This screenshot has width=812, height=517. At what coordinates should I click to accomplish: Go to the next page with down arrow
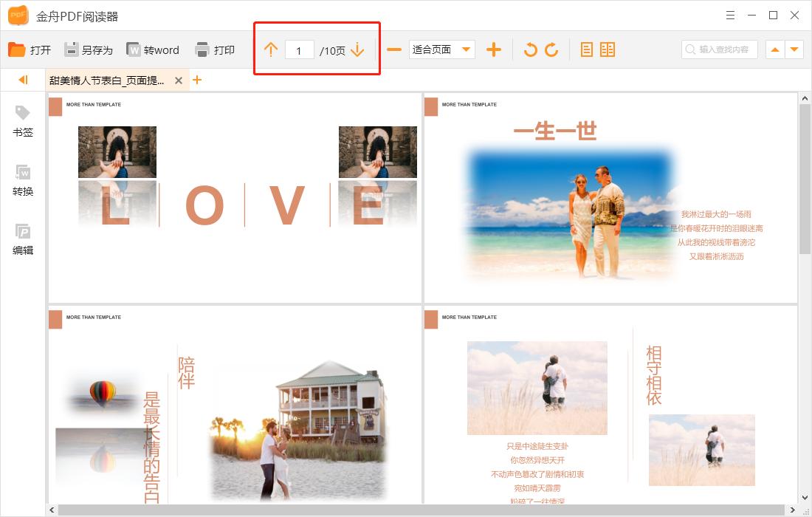tap(357, 49)
